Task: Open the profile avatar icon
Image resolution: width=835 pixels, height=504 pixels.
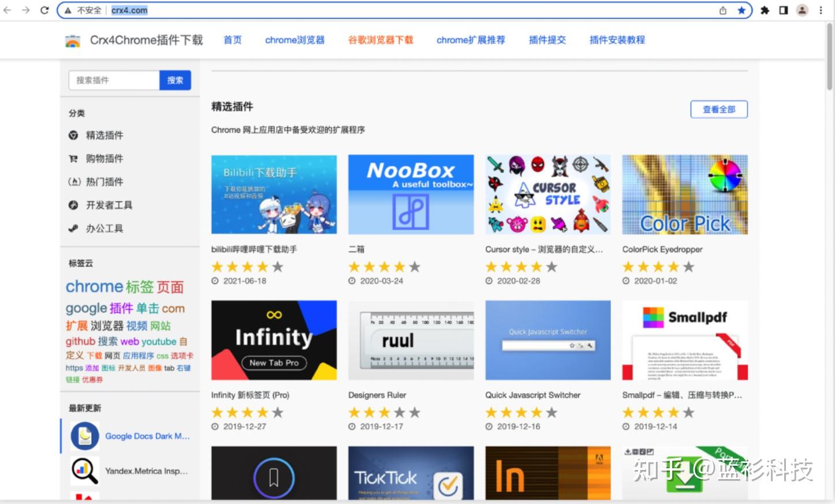Action: pyautogui.click(x=802, y=10)
